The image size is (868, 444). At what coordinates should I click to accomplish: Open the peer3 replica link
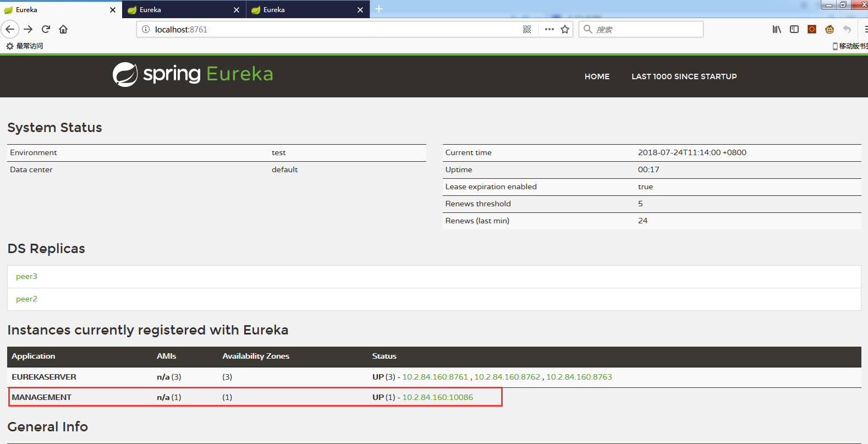point(26,276)
